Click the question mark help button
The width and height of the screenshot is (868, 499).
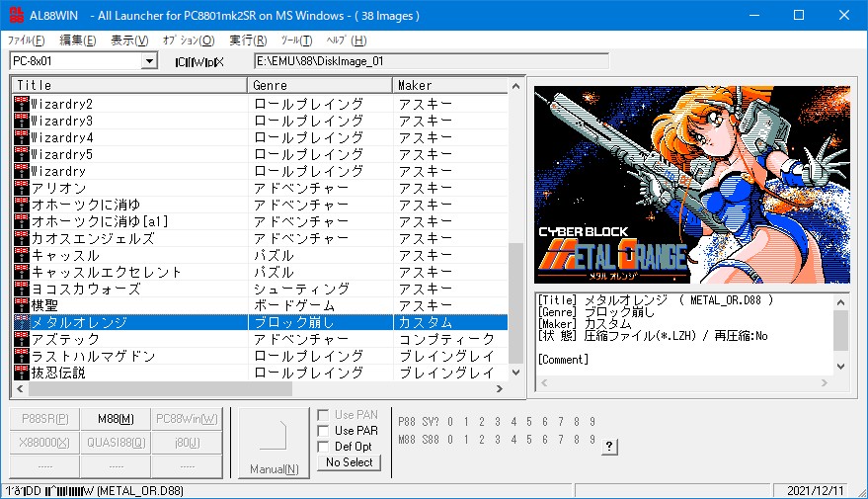609,447
